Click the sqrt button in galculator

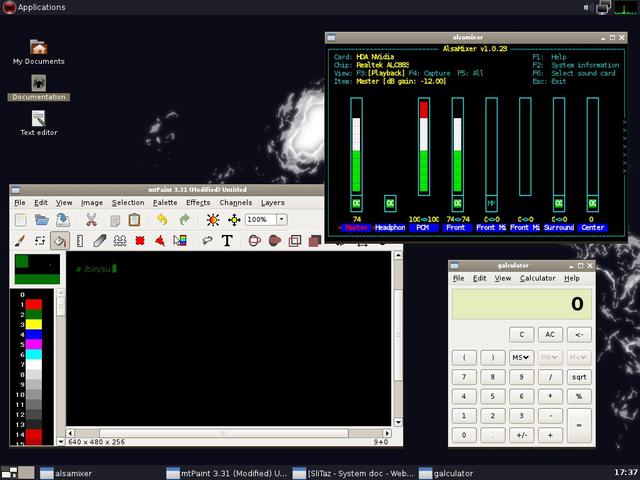[x=579, y=377]
